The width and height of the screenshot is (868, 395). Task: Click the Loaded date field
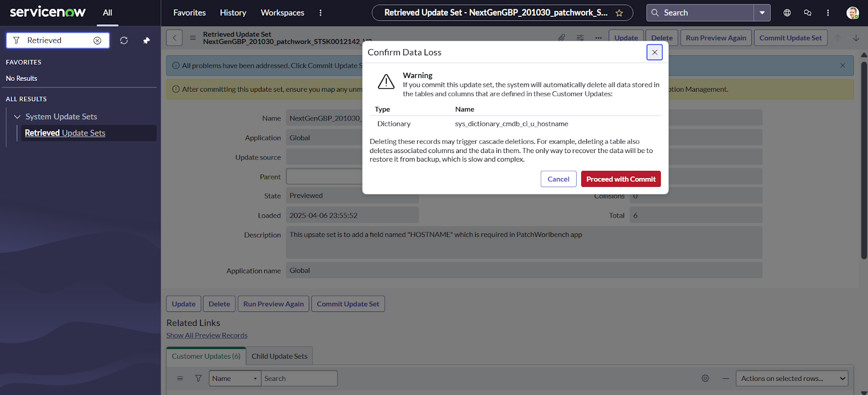pos(352,215)
